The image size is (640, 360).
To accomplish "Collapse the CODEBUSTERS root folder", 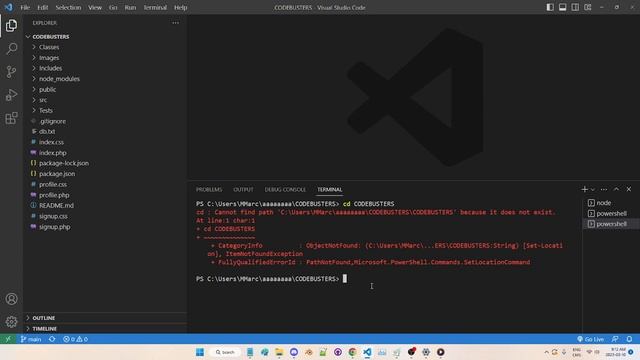I will coord(105,37).
